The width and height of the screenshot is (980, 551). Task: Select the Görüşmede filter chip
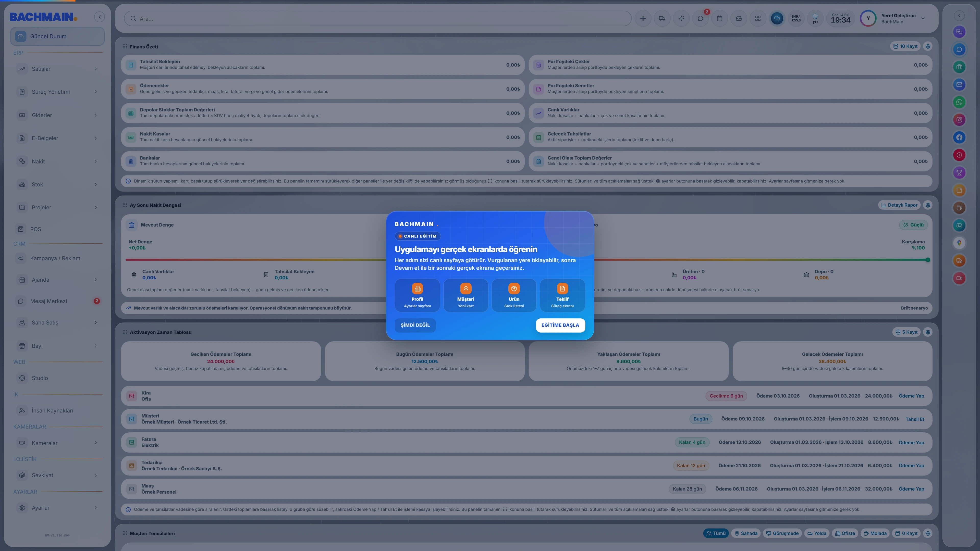pos(782,533)
